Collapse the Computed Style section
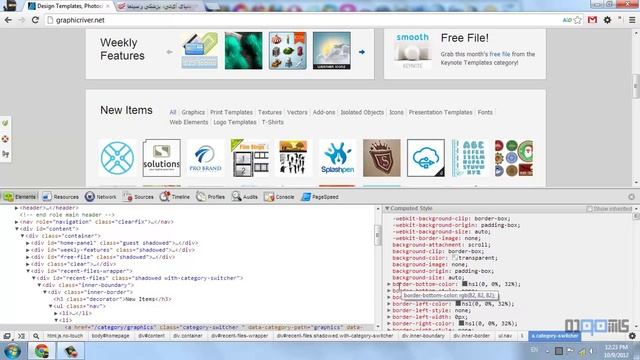This screenshot has height=360, width=640. [x=387, y=209]
